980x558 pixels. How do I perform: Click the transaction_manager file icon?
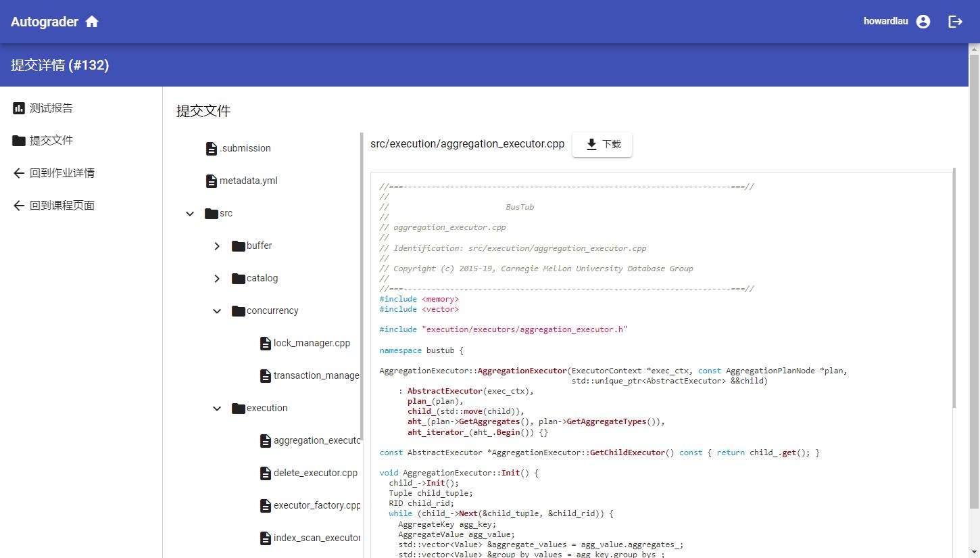point(266,376)
